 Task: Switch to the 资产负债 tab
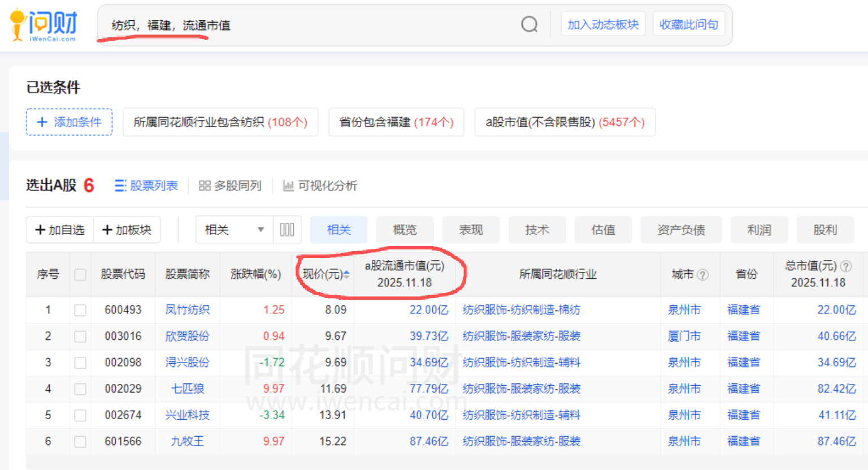point(681,230)
